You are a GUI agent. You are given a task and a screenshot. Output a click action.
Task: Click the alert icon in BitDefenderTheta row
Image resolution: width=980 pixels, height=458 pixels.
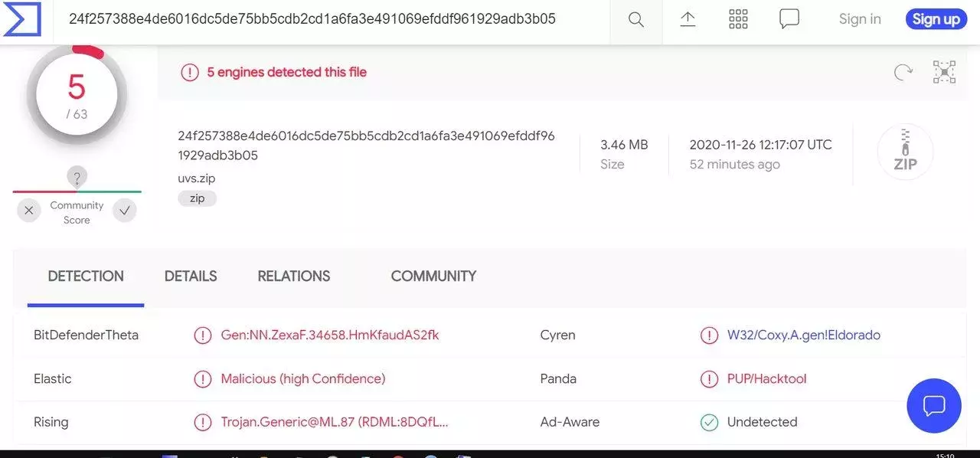point(202,335)
